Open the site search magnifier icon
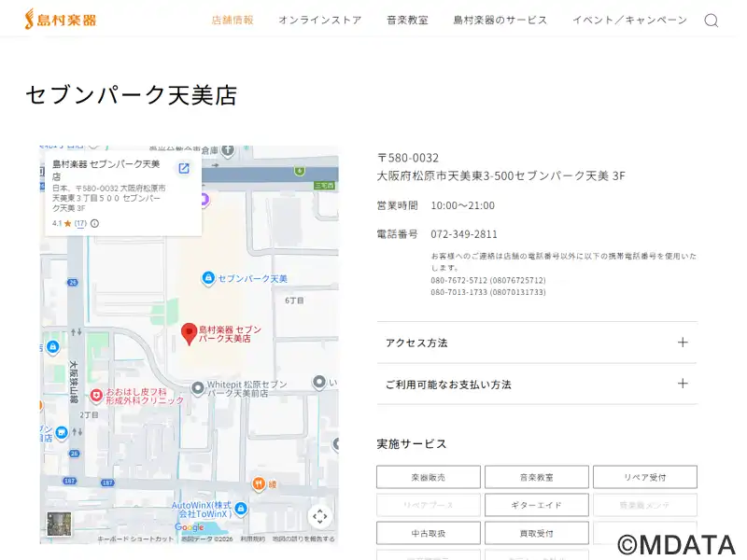Image resolution: width=747 pixels, height=560 pixels. 712,21
